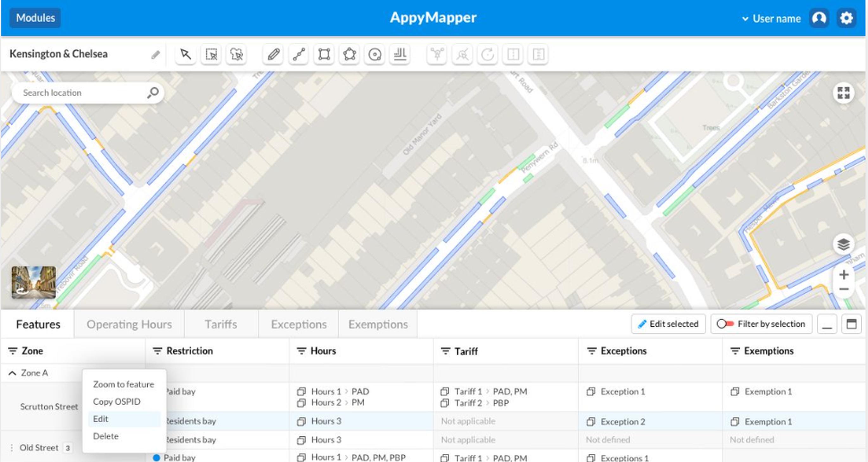Copy Hours 2 PM entry icon
The image size is (868, 462).
pos(301,403)
